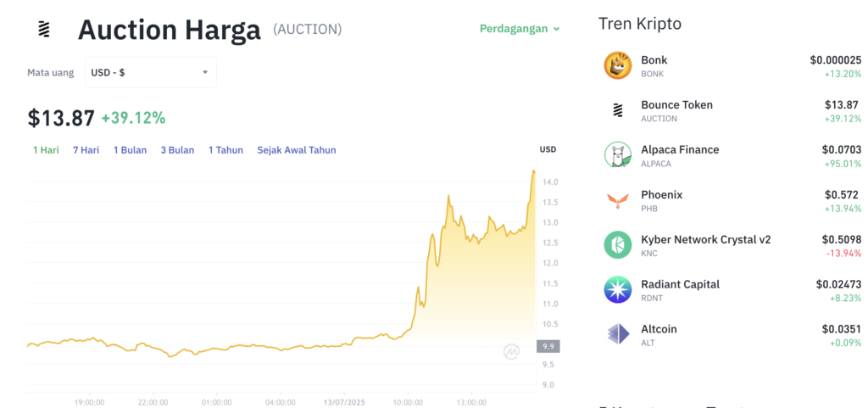
Task: Click the 9.9 price marker on axis
Action: point(548,347)
